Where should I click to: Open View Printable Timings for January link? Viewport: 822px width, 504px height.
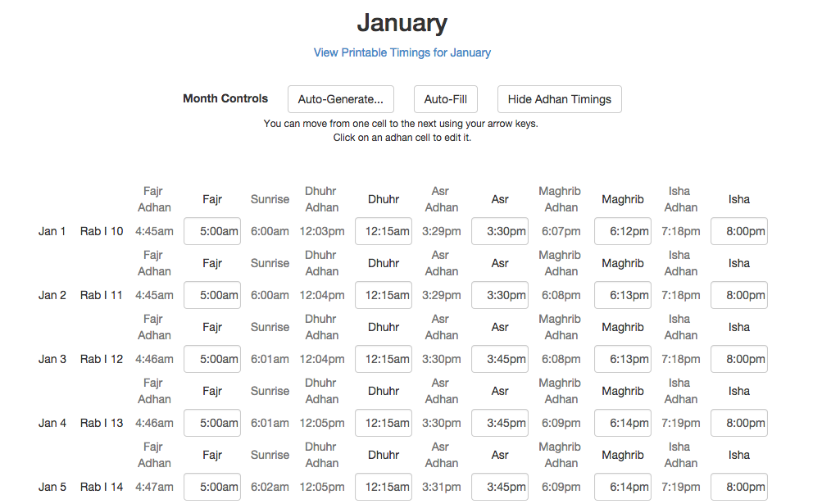(402, 53)
